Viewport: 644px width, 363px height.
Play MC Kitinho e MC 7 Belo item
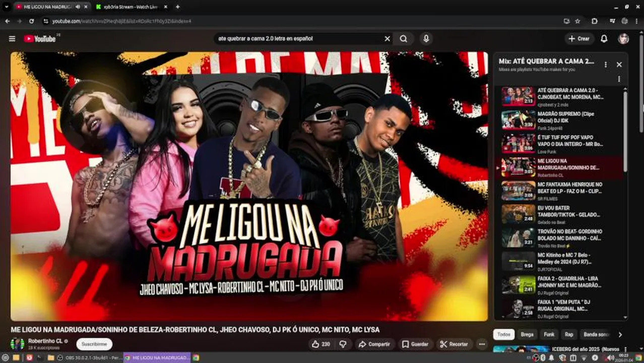pos(560,261)
